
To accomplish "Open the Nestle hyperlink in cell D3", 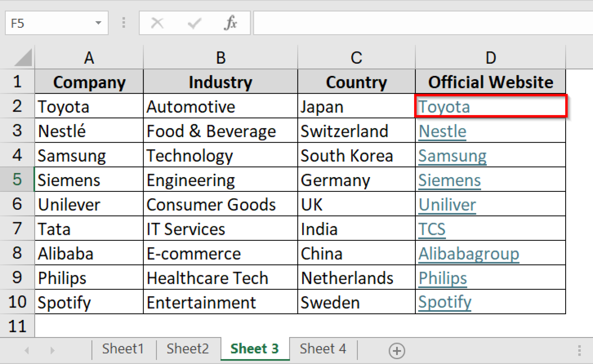I will pyautogui.click(x=442, y=131).
